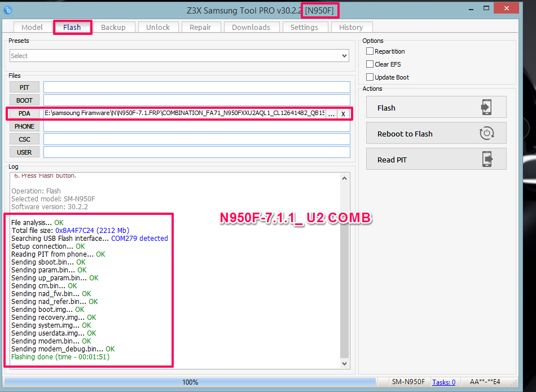Click 'Sending sboot.bin... OK' log line
The width and height of the screenshot is (536, 392).
(48, 262)
